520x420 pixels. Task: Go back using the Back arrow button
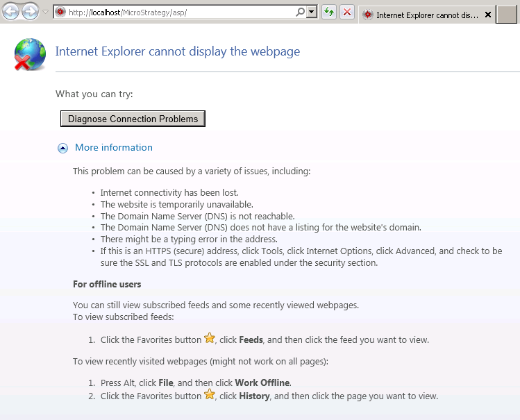tap(10, 12)
